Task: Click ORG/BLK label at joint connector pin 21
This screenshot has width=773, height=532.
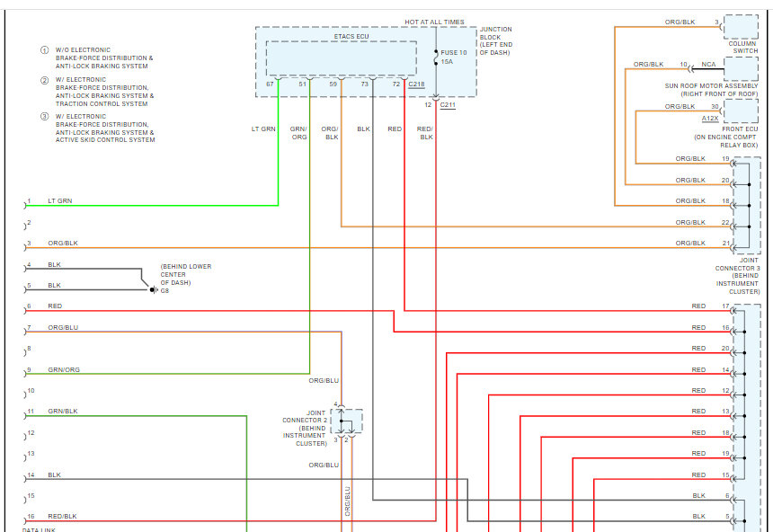Action: [x=690, y=244]
